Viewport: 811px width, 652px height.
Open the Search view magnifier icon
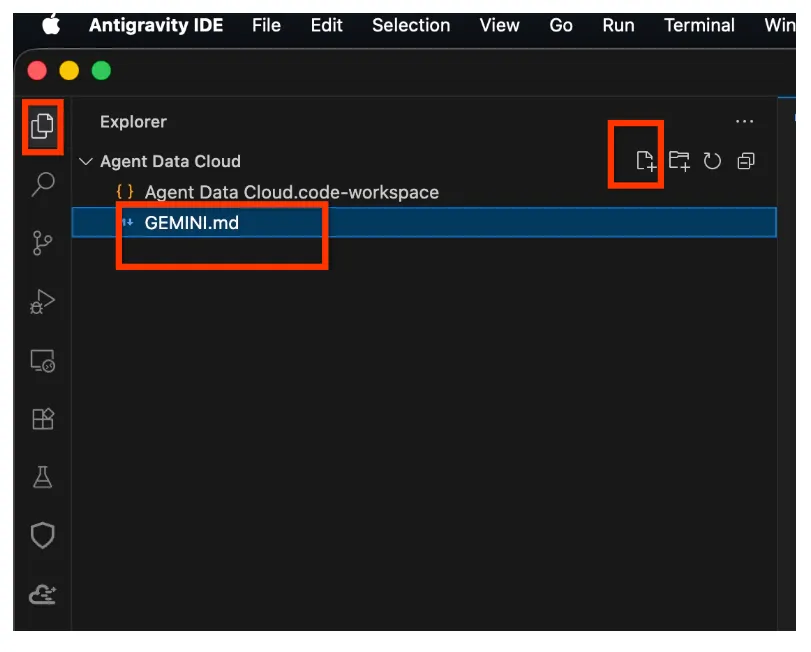[x=43, y=184]
